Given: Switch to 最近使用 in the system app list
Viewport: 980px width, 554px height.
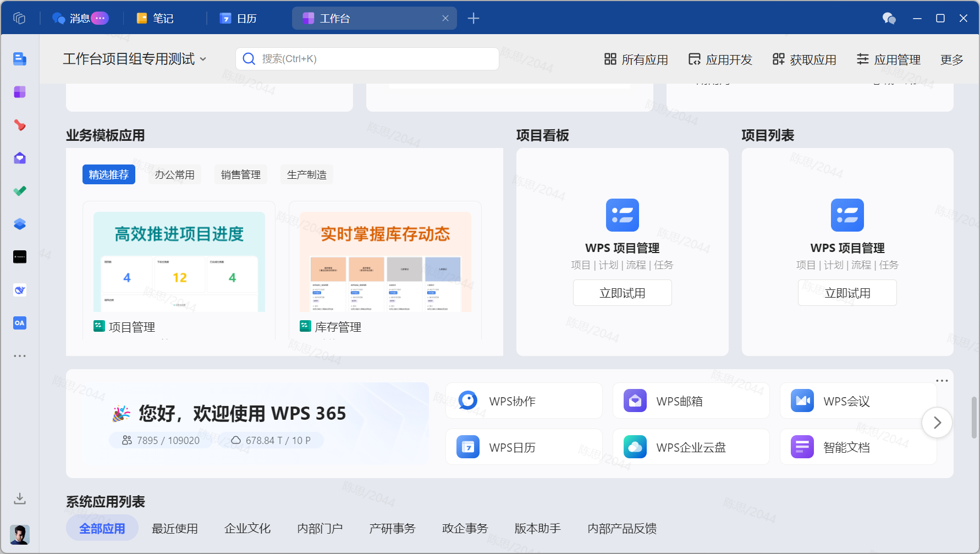Looking at the screenshot, I should coord(175,528).
